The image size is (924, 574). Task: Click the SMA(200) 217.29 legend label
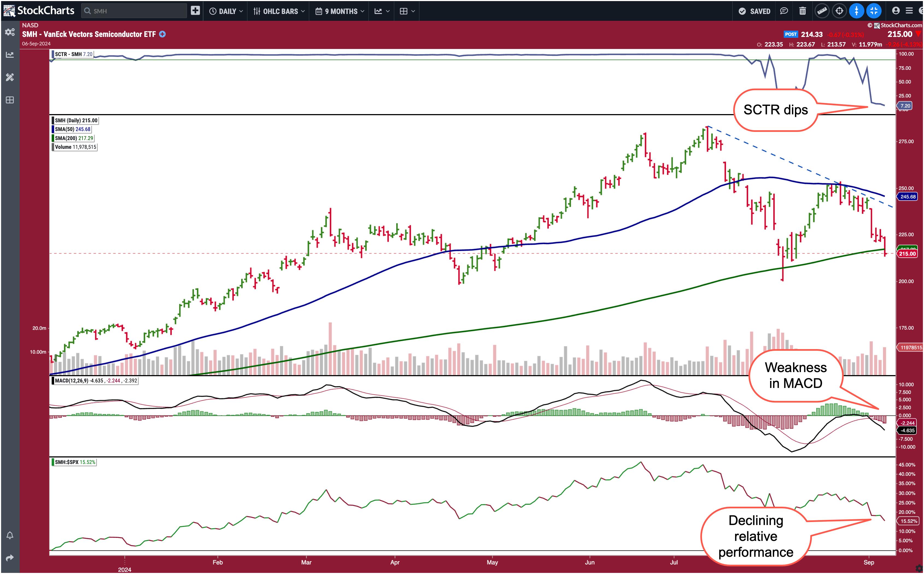pyautogui.click(x=73, y=138)
